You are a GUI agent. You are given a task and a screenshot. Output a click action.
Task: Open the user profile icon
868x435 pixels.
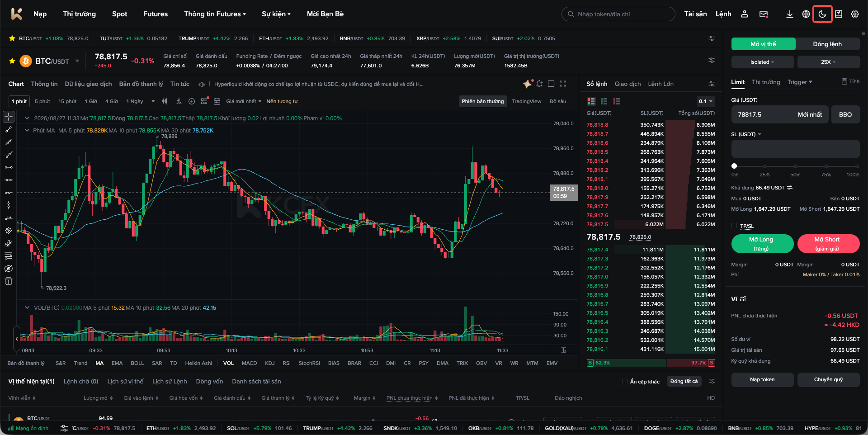tap(744, 14)
